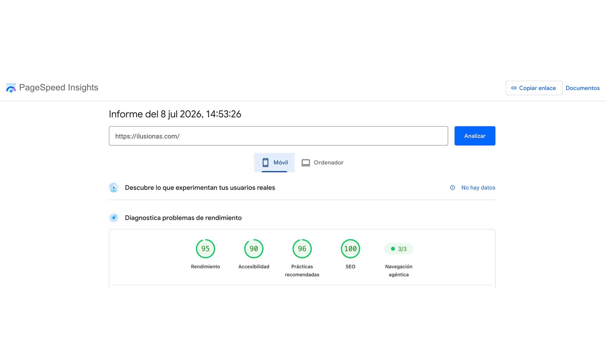Click the PageSpeed Insights title text
This screenshot has height=364, width=607.
pyautogui.click(x=59, y=88)
